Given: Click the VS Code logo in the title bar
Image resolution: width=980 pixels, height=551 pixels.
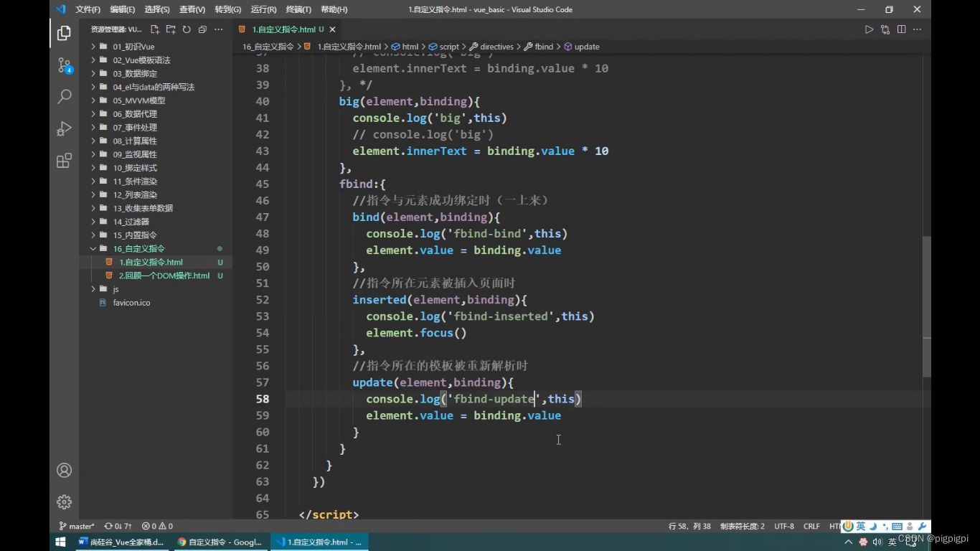Looking at the screenshot, I should (x=60, y=9).
